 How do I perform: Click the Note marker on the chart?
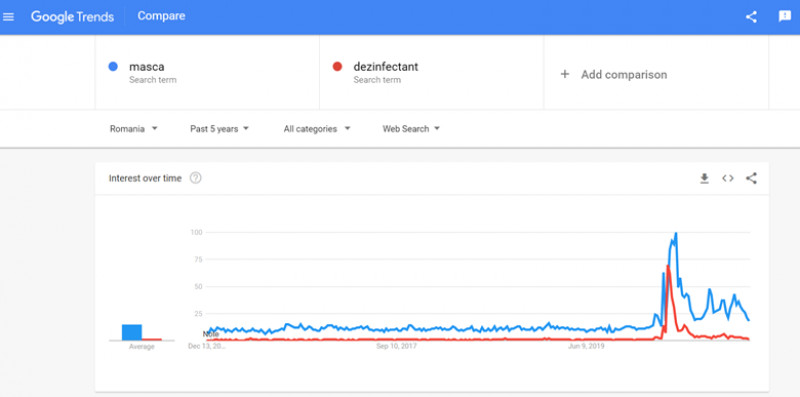(211, 334)
